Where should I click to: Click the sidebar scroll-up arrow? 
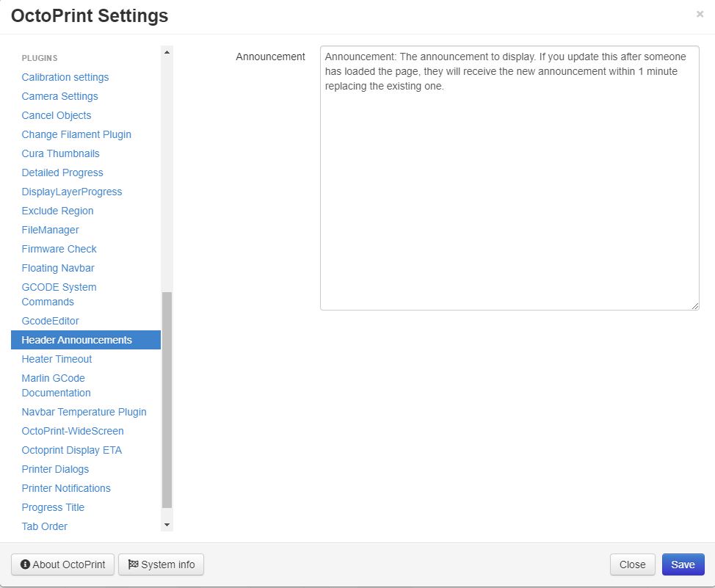tap(167, 52)
